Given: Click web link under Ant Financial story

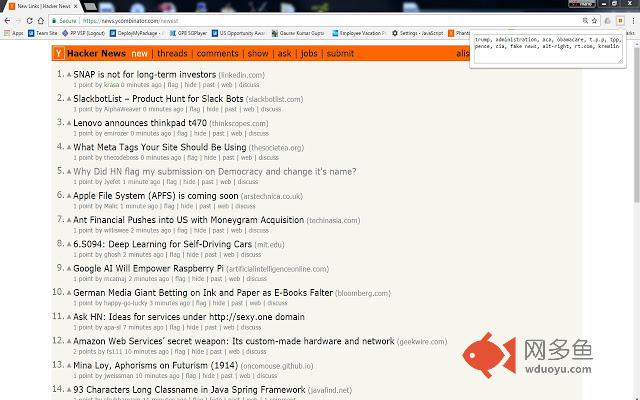Looking at the screenshot, I should point(237,230).
